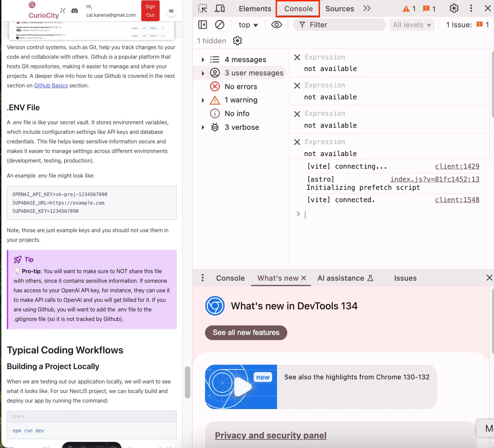This screenshot has height=448, width=494.
Task: Expand the 4 messages group
Action: point(203,60)
